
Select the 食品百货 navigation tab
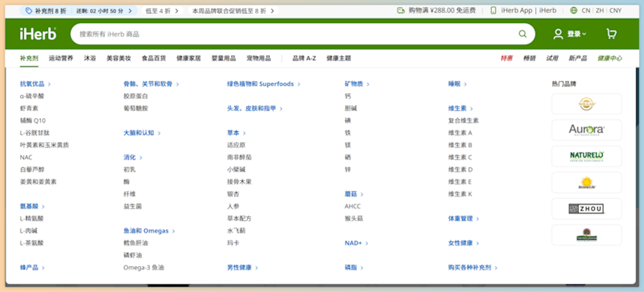[x=153, y=58]
